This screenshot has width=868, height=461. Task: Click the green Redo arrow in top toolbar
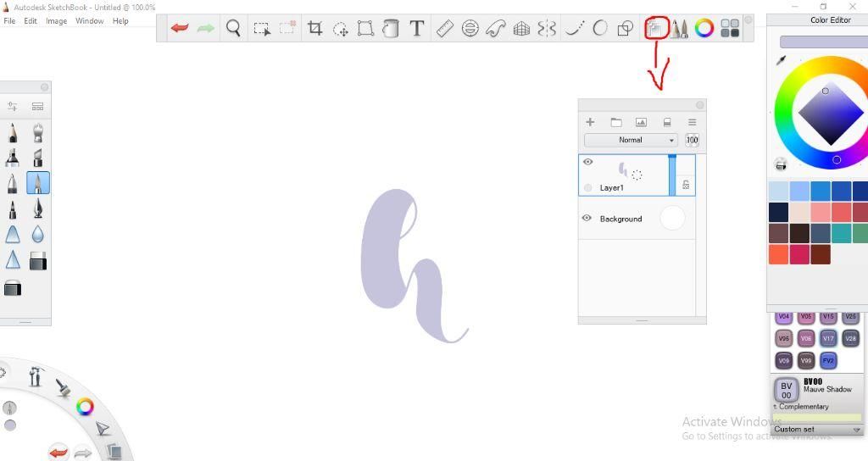tap(205, 28)
